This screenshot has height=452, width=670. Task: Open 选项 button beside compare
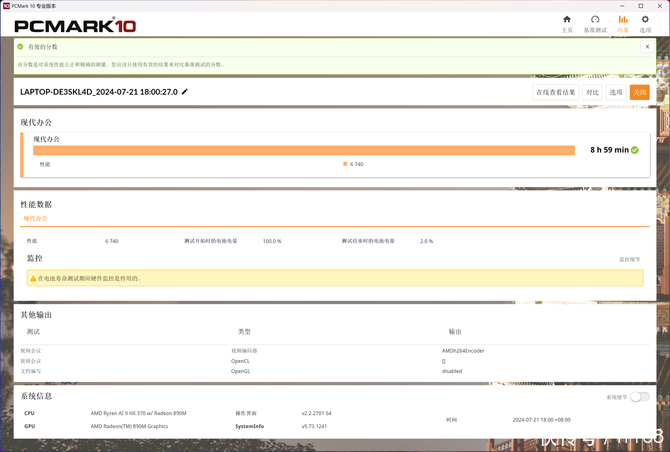coord(617,92)
